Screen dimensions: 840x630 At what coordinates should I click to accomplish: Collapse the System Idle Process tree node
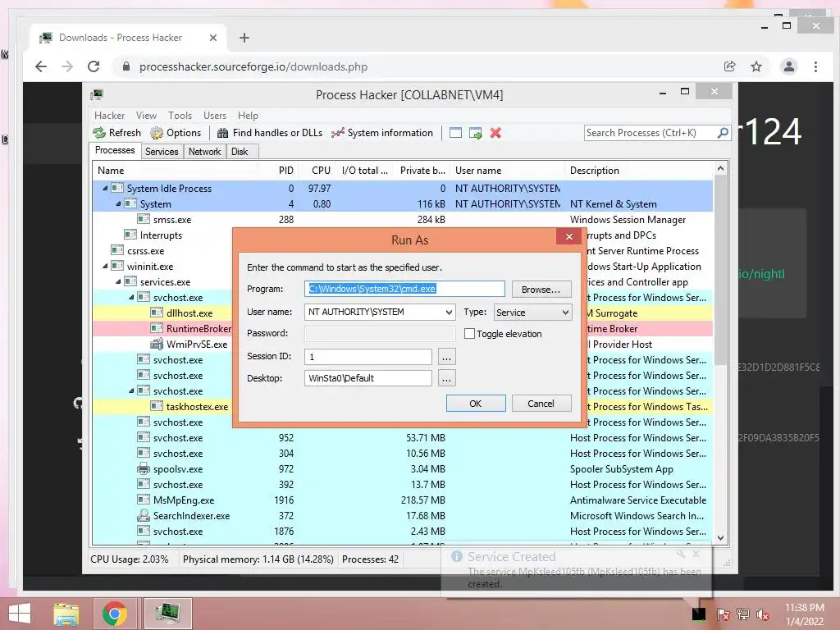click(105, 188)
